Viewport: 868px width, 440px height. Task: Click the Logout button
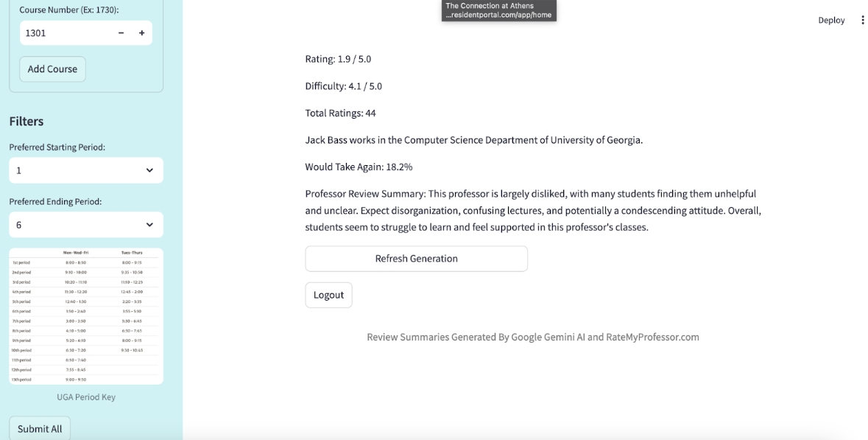(x=329, y=296)
